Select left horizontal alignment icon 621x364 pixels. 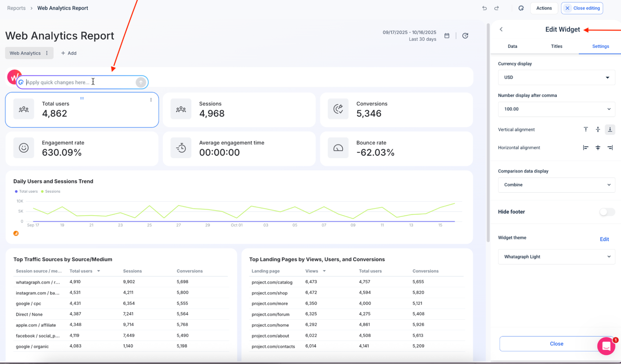tap(586, 147)
